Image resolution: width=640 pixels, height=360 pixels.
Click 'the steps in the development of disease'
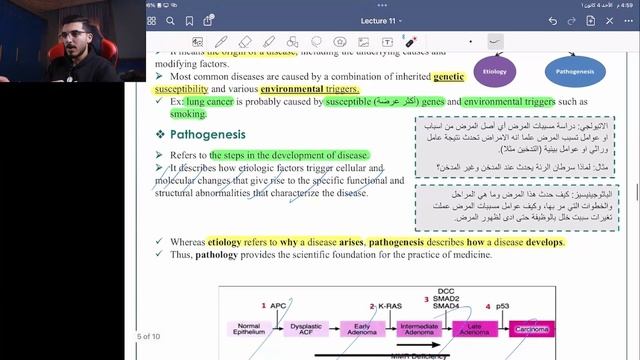289,155
